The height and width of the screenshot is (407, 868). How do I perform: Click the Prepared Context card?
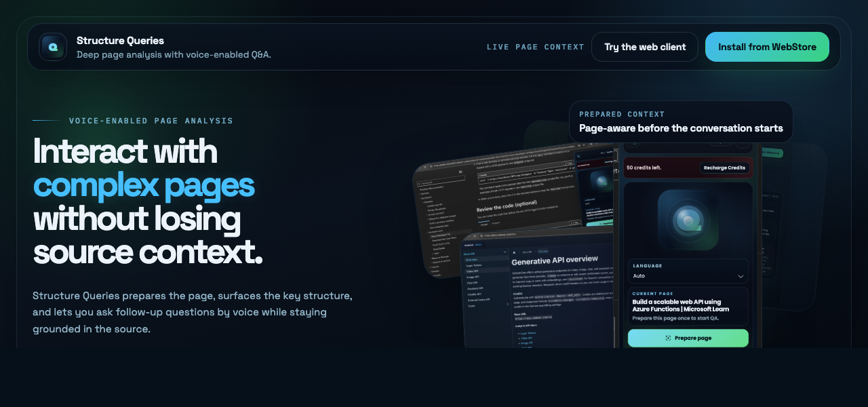point(681,122)
